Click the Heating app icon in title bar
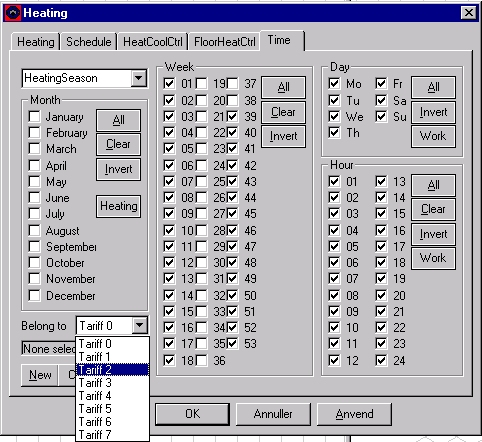The width and height of the screenshot is (482, 442). [13, 13]
